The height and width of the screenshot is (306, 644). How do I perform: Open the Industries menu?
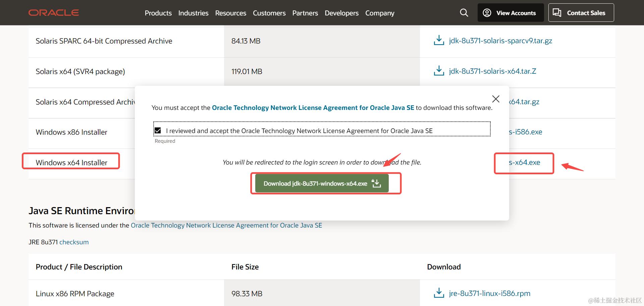(x=193, y=13)
